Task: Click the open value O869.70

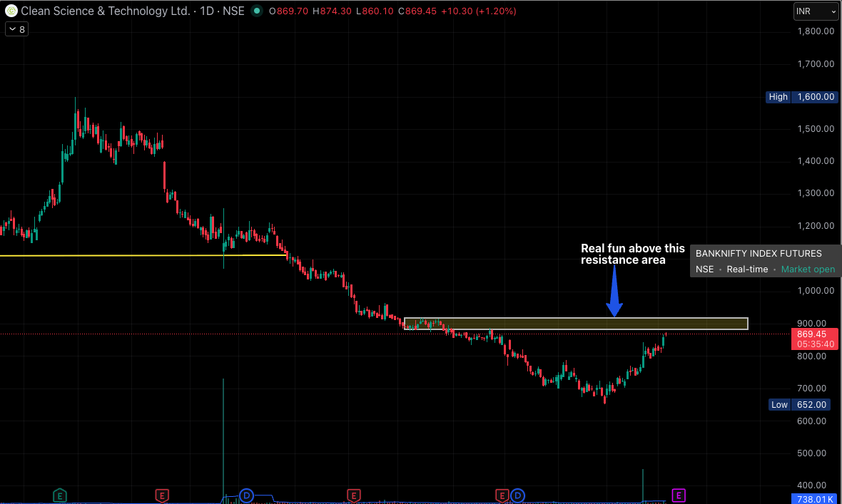Action: click(288, 11)
